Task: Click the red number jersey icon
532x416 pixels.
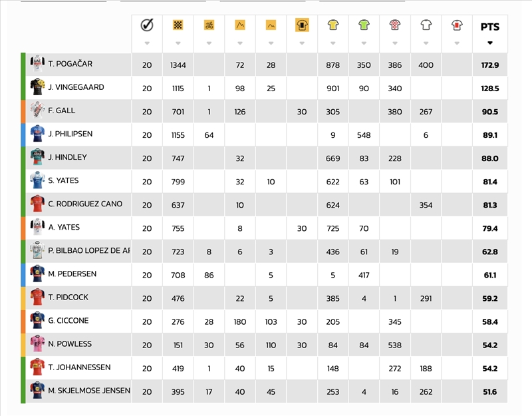Action: pos(457,25)
